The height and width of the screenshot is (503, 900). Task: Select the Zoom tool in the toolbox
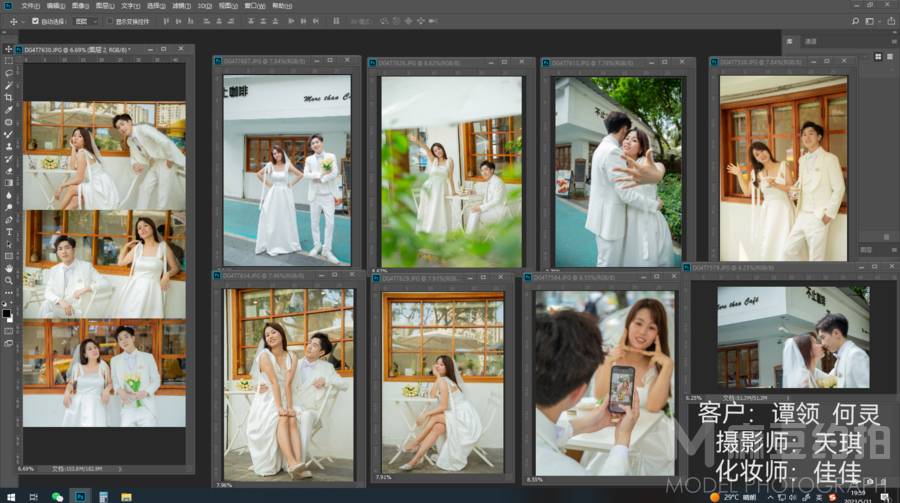click(9, 280)
